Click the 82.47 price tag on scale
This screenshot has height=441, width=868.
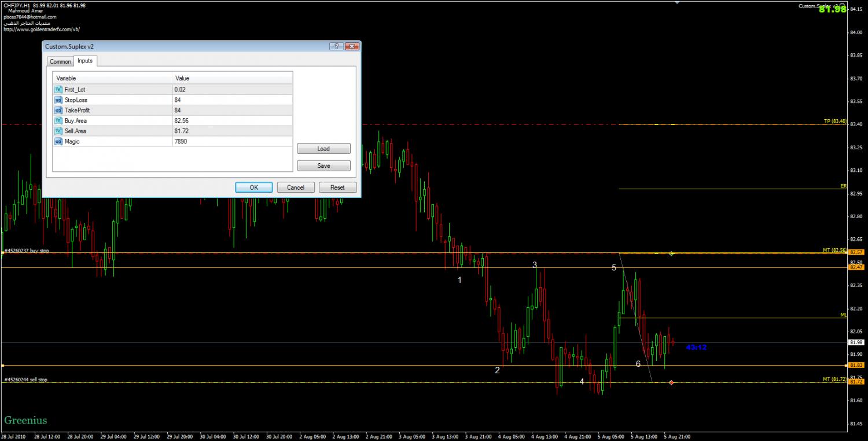[856, 267]
